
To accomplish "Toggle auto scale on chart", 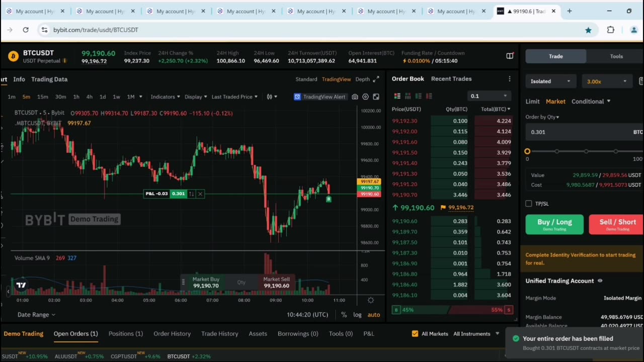I will (374, 315).
